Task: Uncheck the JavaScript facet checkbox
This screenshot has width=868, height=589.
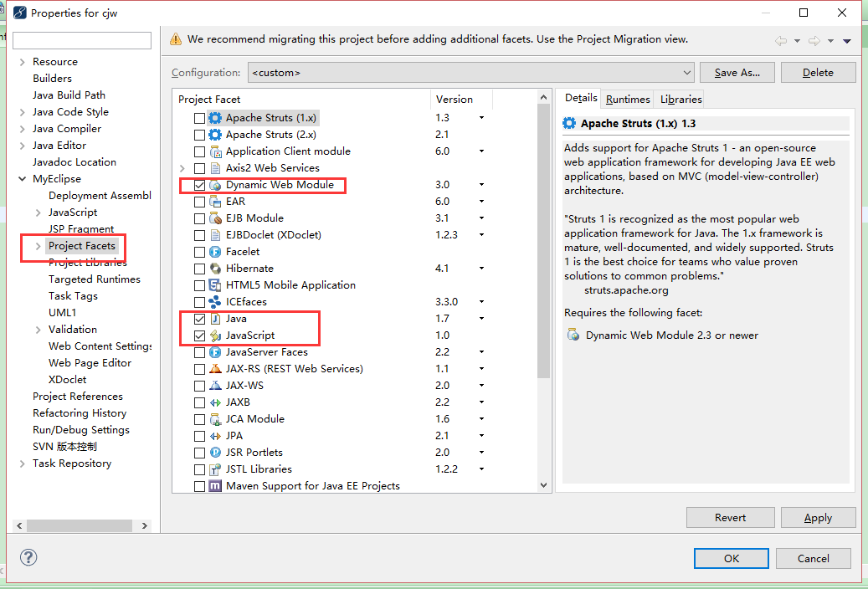Action: (199, 336)
